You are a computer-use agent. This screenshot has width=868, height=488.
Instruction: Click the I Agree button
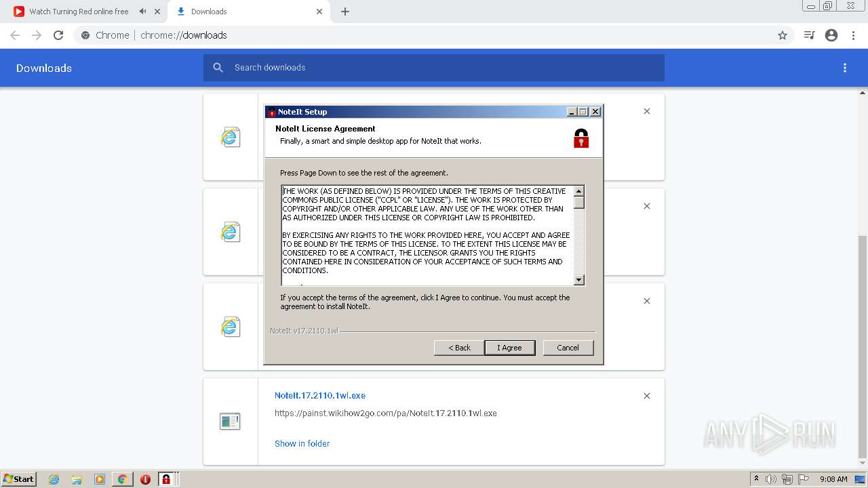click(510, 348)
